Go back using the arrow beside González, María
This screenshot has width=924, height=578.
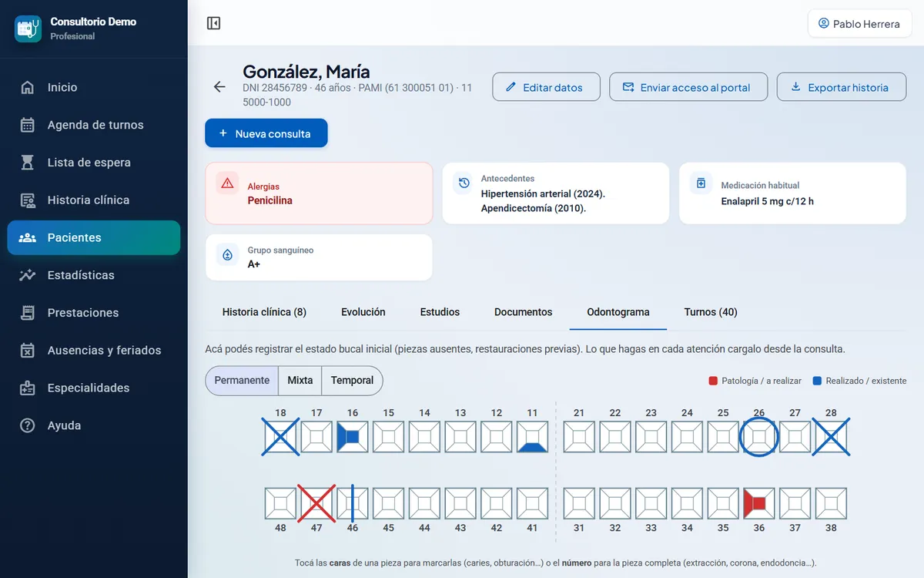click(x=219, y=87)
